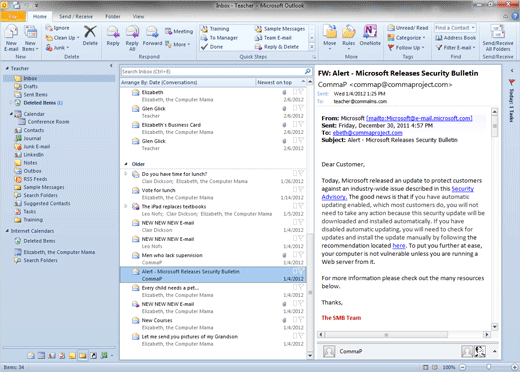The width and height of the screenshot is (520, 372).
Task: Click the search magnifier icon
Action: (x=308, y=71)
